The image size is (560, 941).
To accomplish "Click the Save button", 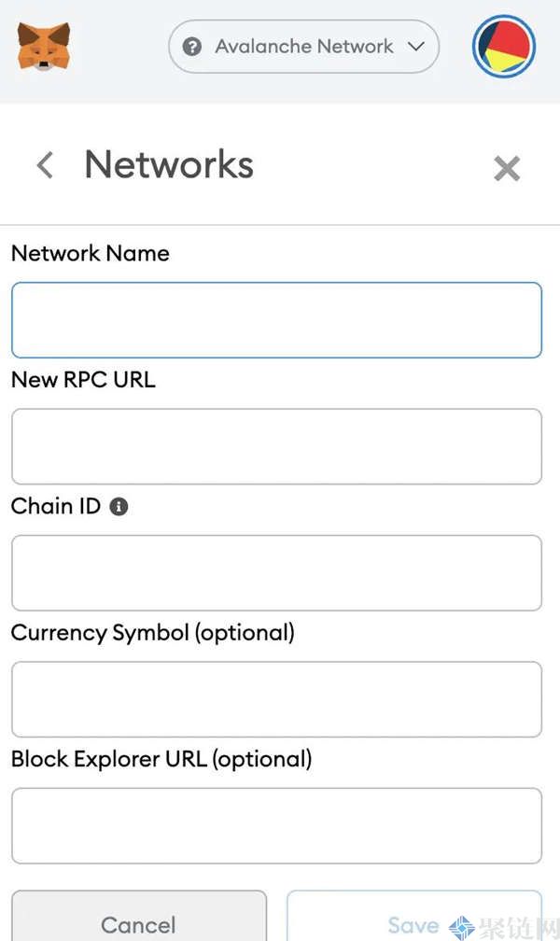I will pos(413,923).
